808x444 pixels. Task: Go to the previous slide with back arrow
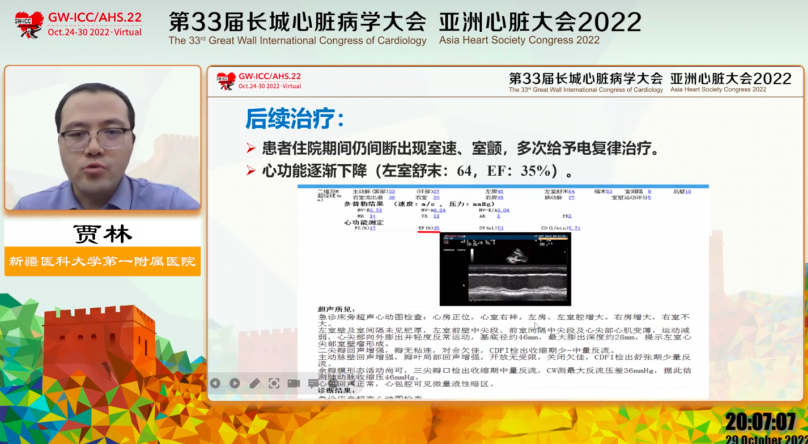[x=215, y=383]
